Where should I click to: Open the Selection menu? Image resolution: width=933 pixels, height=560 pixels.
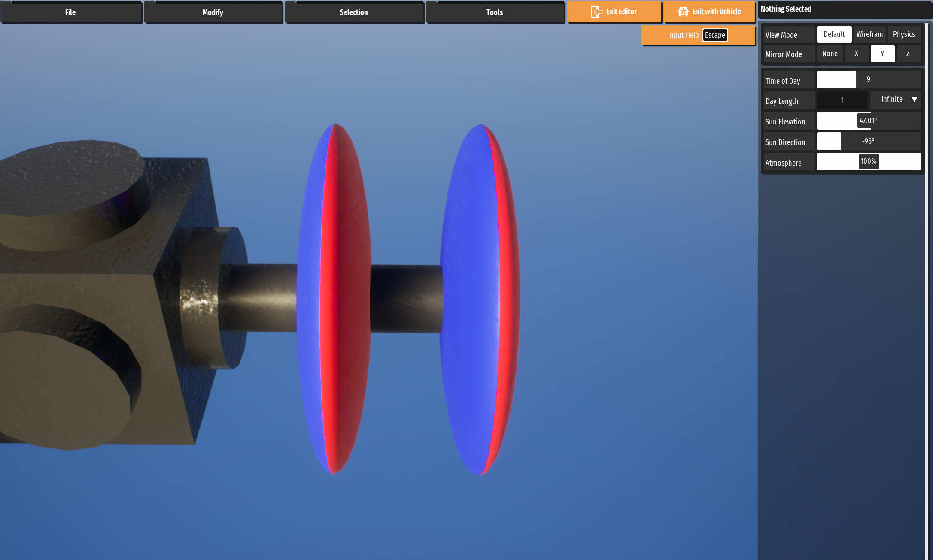click(x=354, y=12)
